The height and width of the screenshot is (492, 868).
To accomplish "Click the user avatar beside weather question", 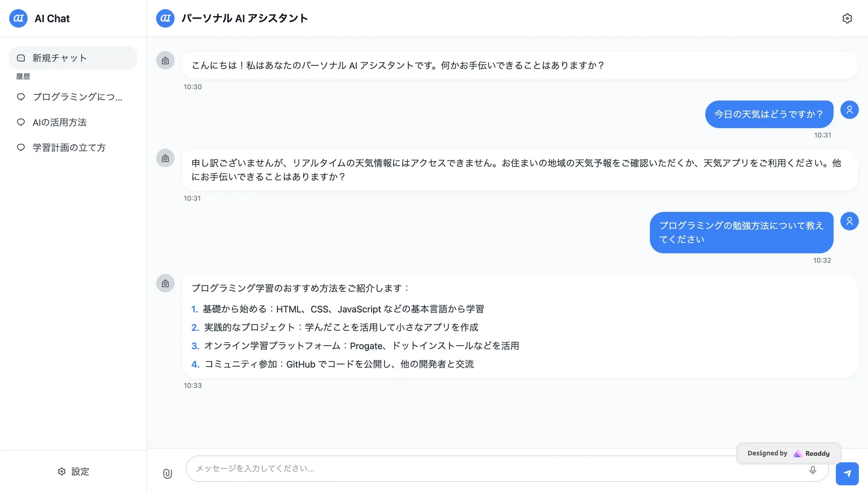I will point(850,110).
